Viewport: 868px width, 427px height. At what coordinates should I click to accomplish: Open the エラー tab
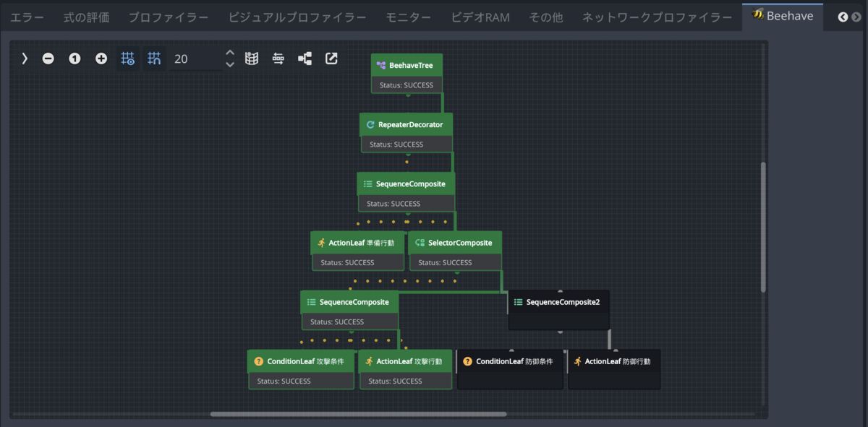pos(27,17)
